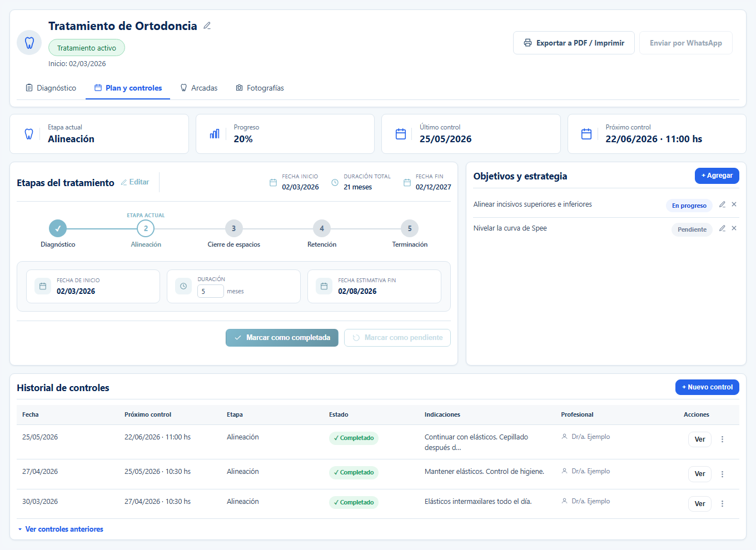Open more options for the 25/05/2026 control
The height and width of the screenshot is (550, 756).
click(x=722, y=439)
